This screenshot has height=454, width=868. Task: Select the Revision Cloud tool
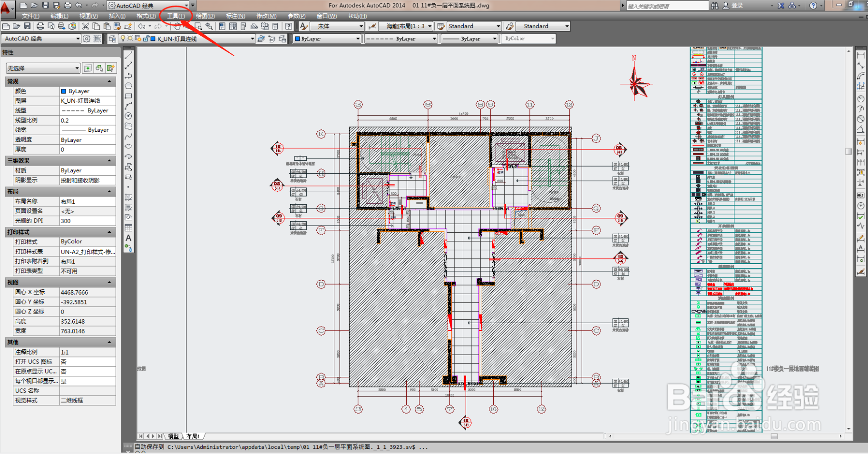pyautogui.click(x=128, y=126)
